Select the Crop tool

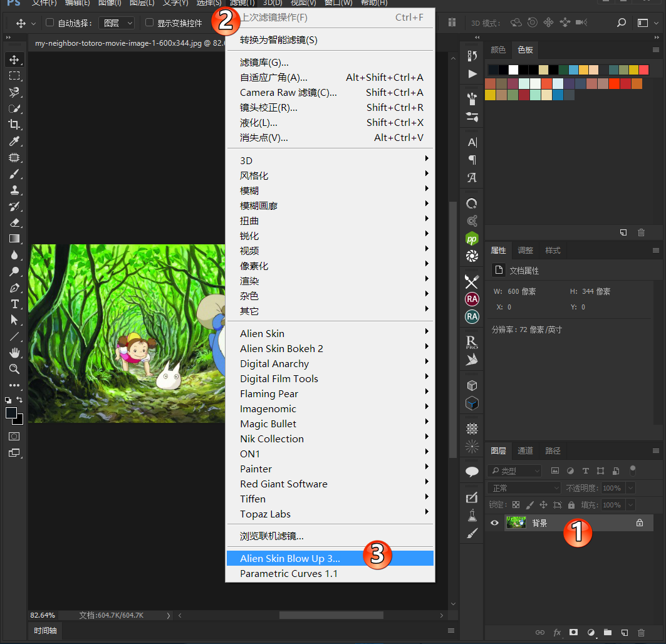coord(14,125)
